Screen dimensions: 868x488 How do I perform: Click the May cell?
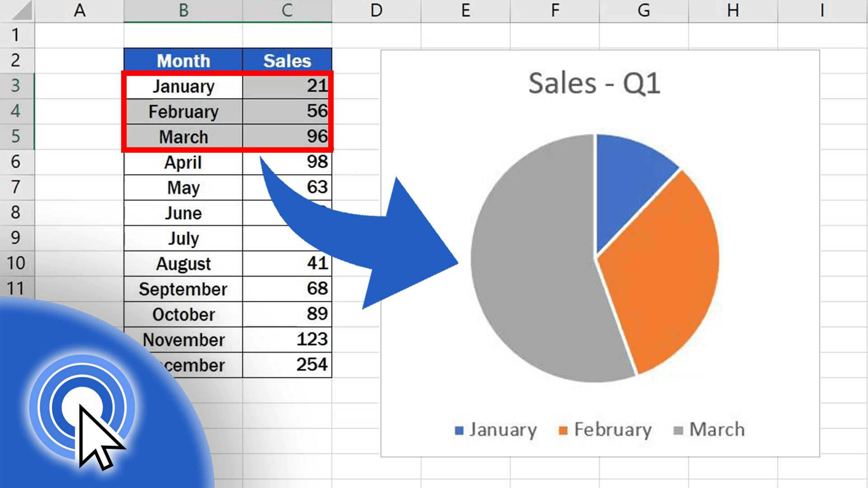pyautogui.click(x=183, y=188)
